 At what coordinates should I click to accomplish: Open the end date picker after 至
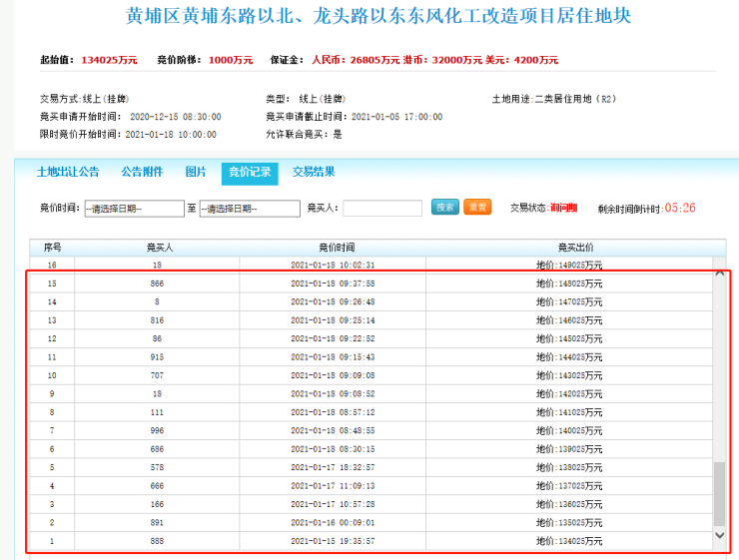[x=250, y=209]
